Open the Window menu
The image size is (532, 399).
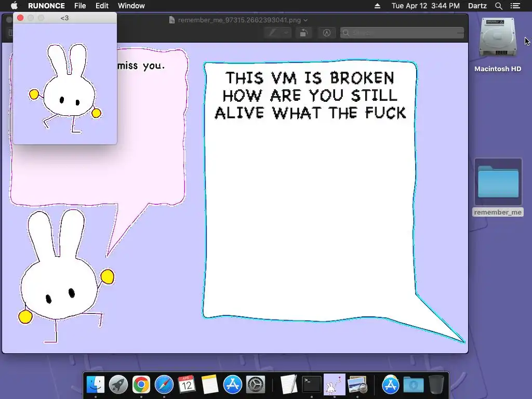(131, 6)
